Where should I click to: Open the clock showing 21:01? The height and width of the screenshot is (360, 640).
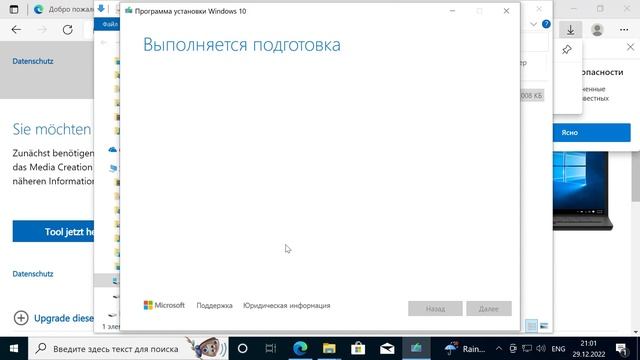[588, 349]
